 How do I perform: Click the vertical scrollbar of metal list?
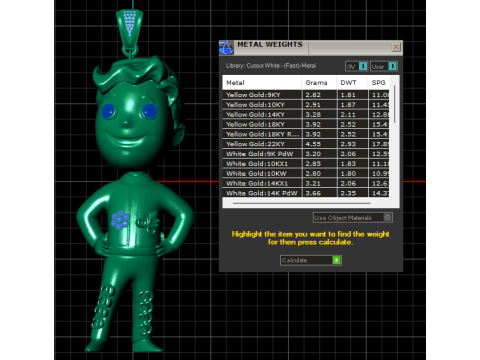coord(394,104)
